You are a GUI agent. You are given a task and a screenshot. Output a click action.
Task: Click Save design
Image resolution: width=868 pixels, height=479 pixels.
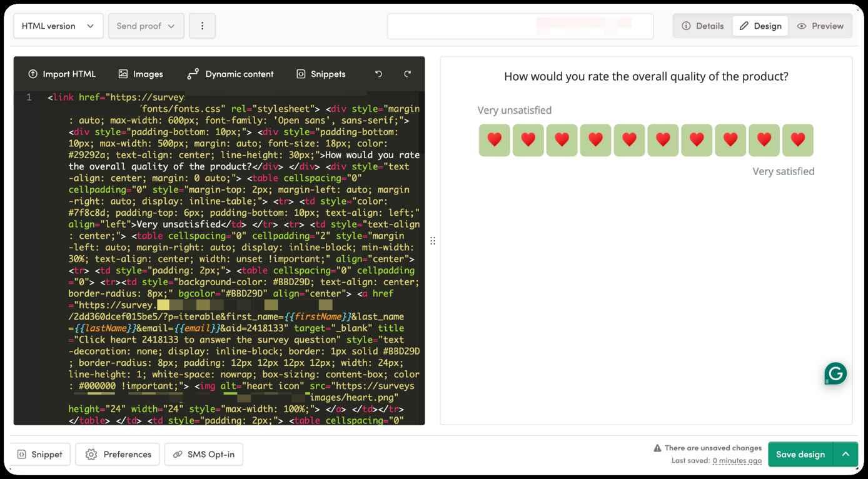tap(800, 454)
